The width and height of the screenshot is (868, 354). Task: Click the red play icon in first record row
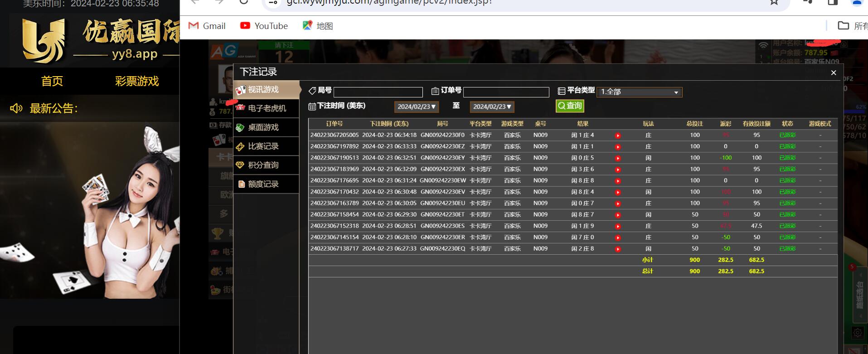(617, 136)
